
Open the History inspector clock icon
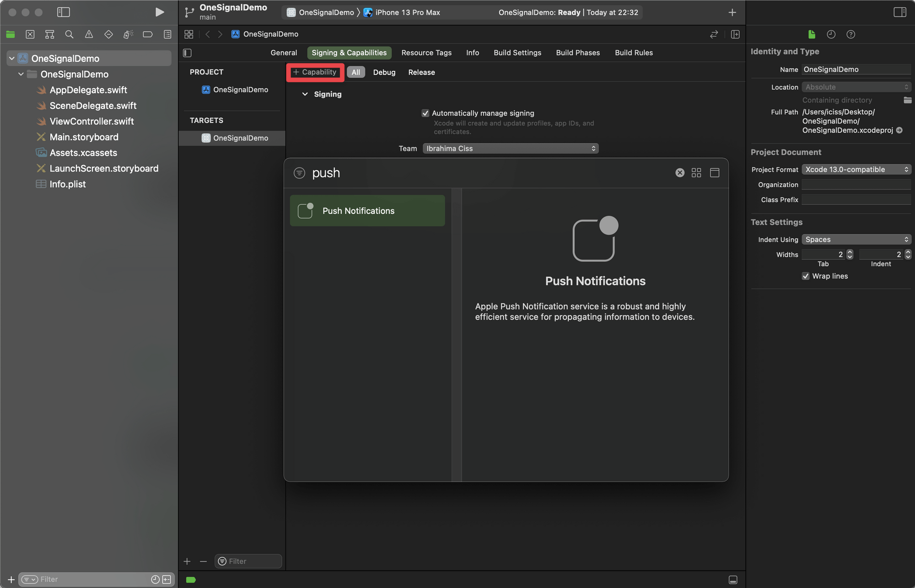[x=831, y=34]
